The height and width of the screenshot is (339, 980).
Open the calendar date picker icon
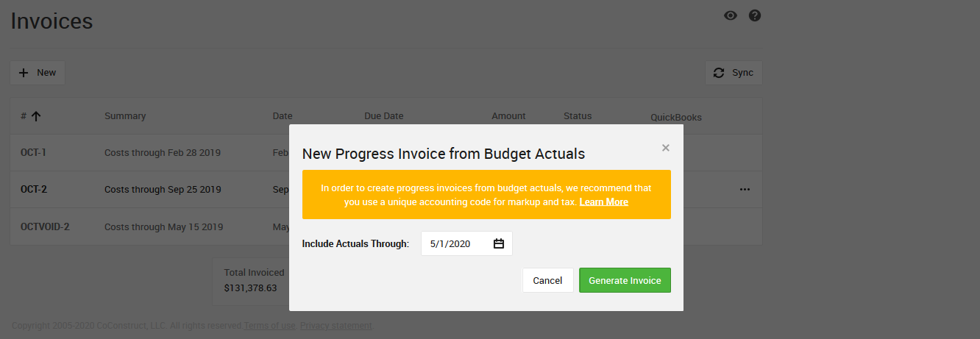tap(499, 243)
